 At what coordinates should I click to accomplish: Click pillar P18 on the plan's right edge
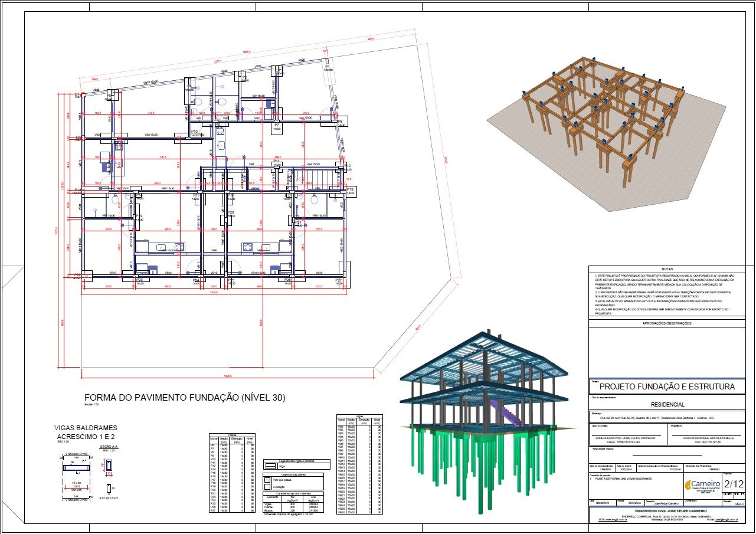349,190
